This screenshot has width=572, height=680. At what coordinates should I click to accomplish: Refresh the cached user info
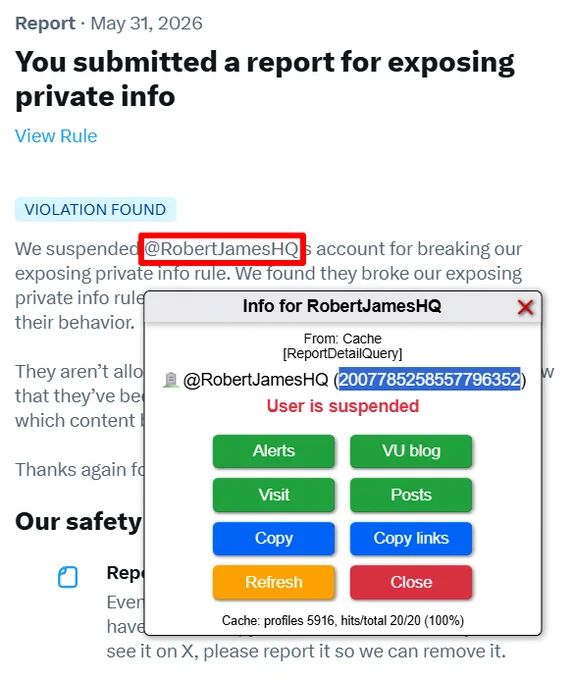(274, 582)
